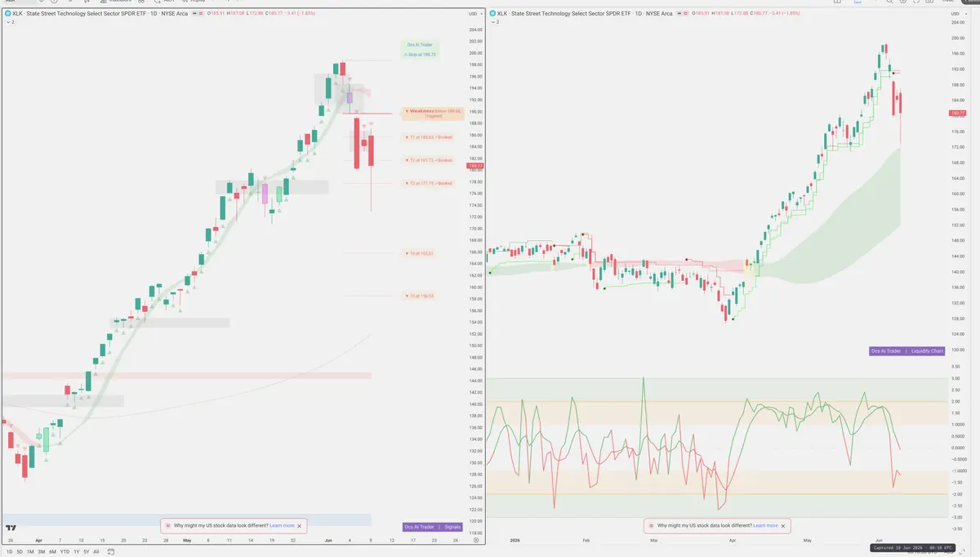Expand the indicator legend in left chart

pos(11,22)
